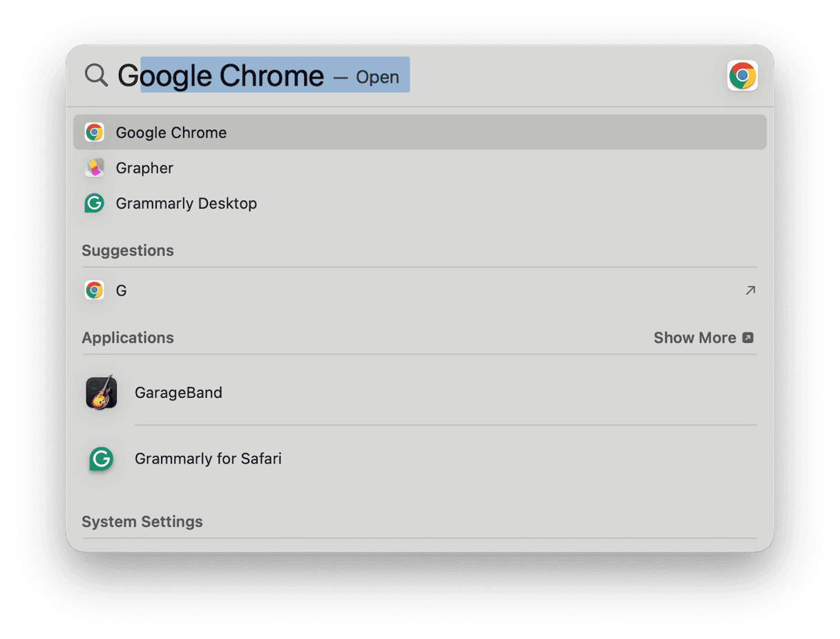This screenshot has height=639, width=840.
Task: Open GarageBand via its guitar icon
Action: pyautogui.click(x=101, y=392)
